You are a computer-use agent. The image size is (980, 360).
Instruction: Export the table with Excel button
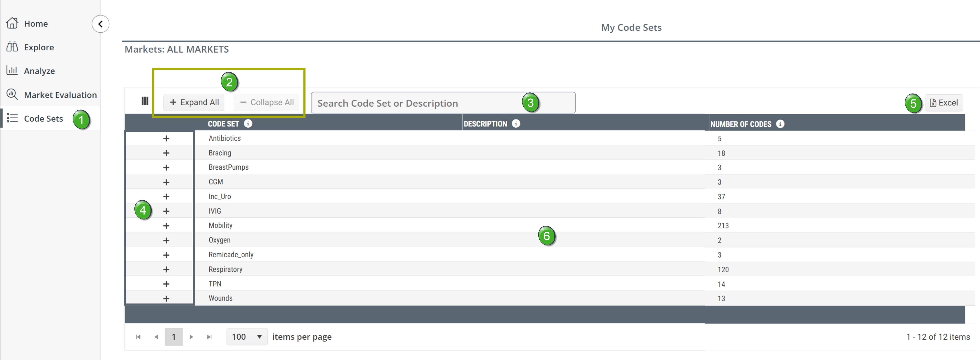[943, 103]
